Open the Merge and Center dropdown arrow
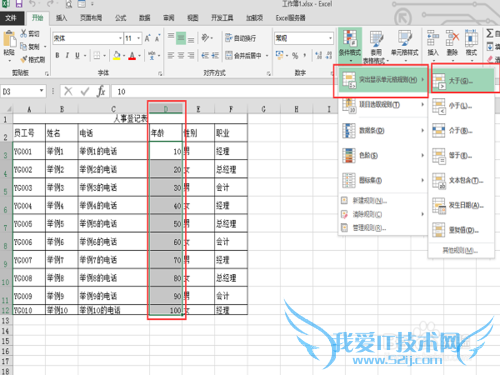The height and width of the screenshot is (375, 500). click(267, 55)
